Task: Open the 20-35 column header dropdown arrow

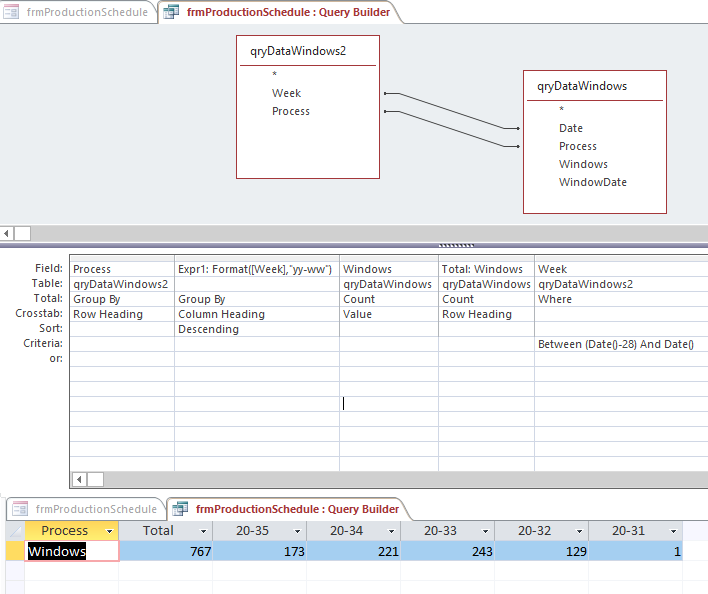Action: (x=298, y=531)
